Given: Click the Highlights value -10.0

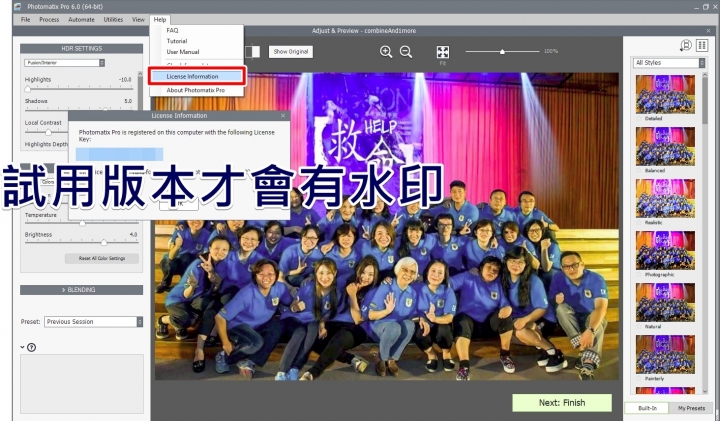Looking at the screenshot, I should pos(125,79).
